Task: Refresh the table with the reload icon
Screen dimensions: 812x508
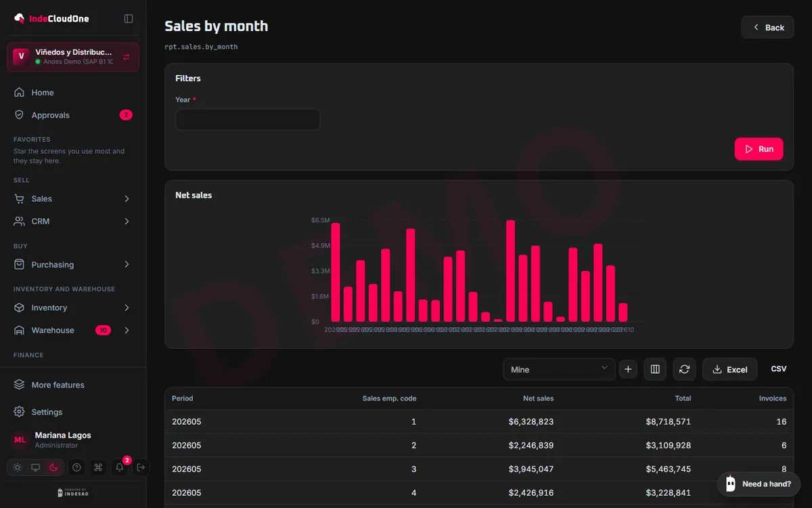Action: (x=684, y=369)
